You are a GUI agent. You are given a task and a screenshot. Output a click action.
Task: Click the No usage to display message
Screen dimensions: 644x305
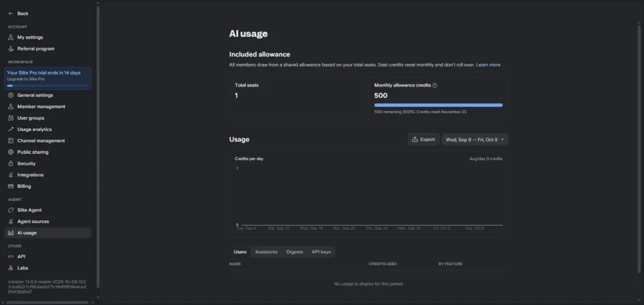tap(369, 284)
